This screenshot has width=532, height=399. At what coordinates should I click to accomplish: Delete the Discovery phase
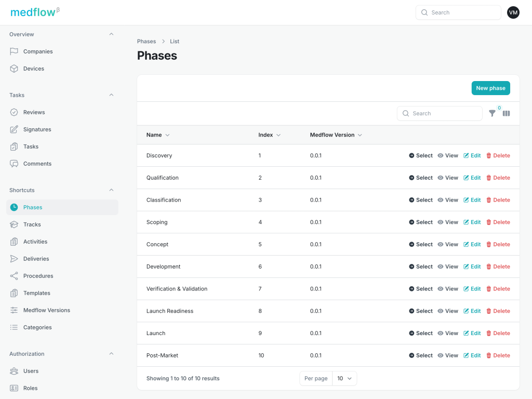pyautogui.click(x=498, y=155)
